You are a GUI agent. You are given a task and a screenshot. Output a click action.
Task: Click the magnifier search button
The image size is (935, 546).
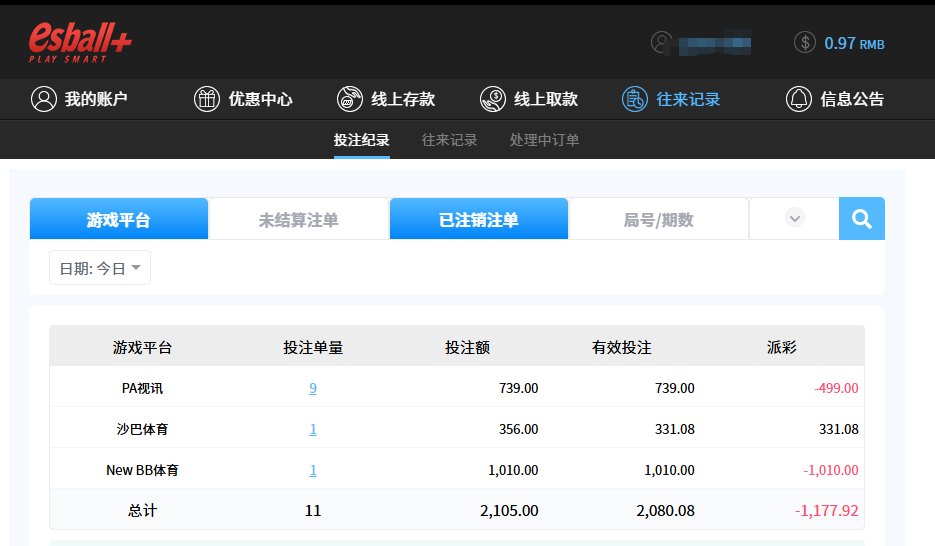[x=862, y=219]
